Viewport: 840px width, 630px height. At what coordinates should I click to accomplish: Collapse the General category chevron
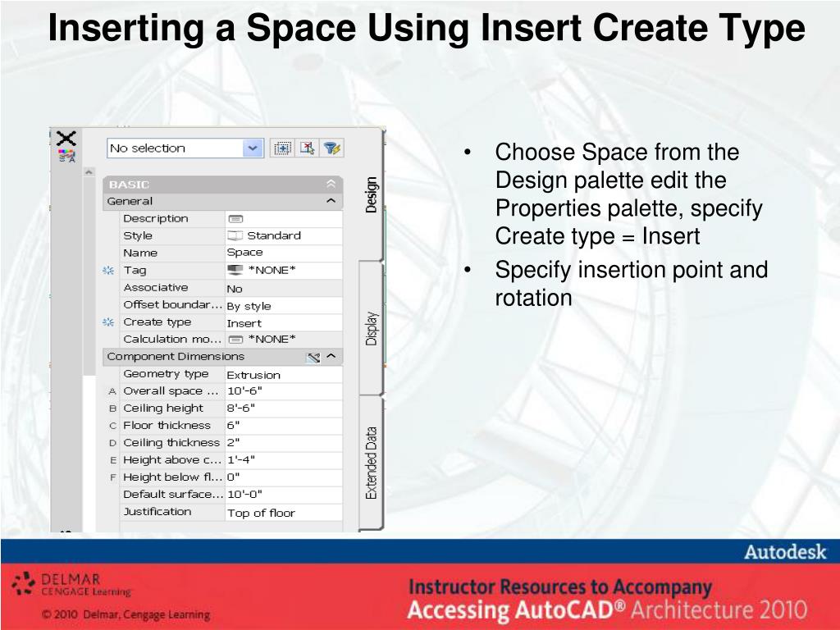(x=331, y=201)
